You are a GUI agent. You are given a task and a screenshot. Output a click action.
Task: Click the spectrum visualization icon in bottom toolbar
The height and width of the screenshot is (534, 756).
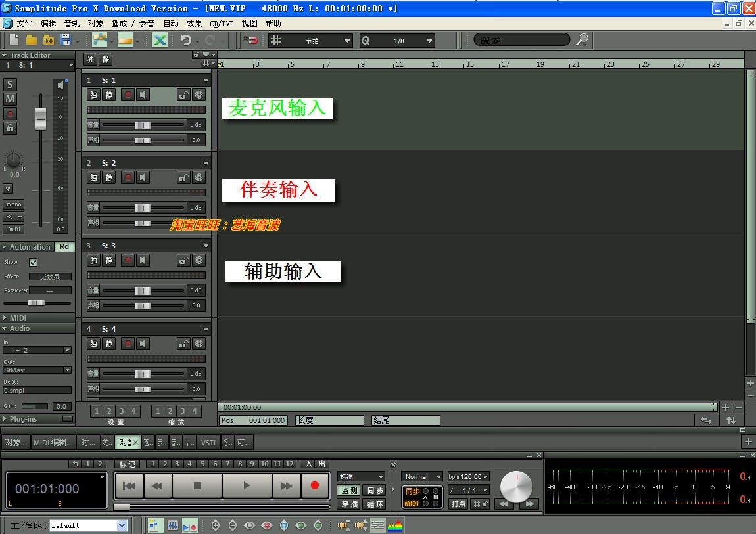point(395,525)
